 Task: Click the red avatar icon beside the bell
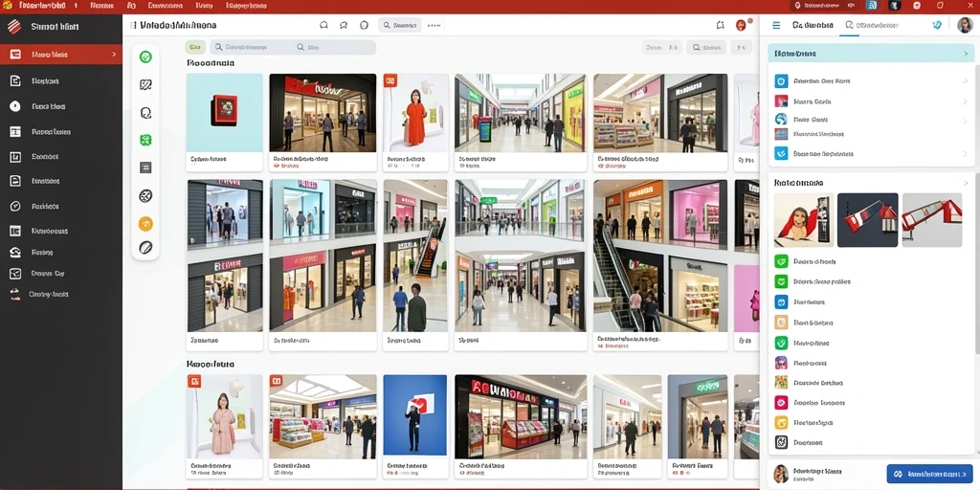click(x=742, y=26)
